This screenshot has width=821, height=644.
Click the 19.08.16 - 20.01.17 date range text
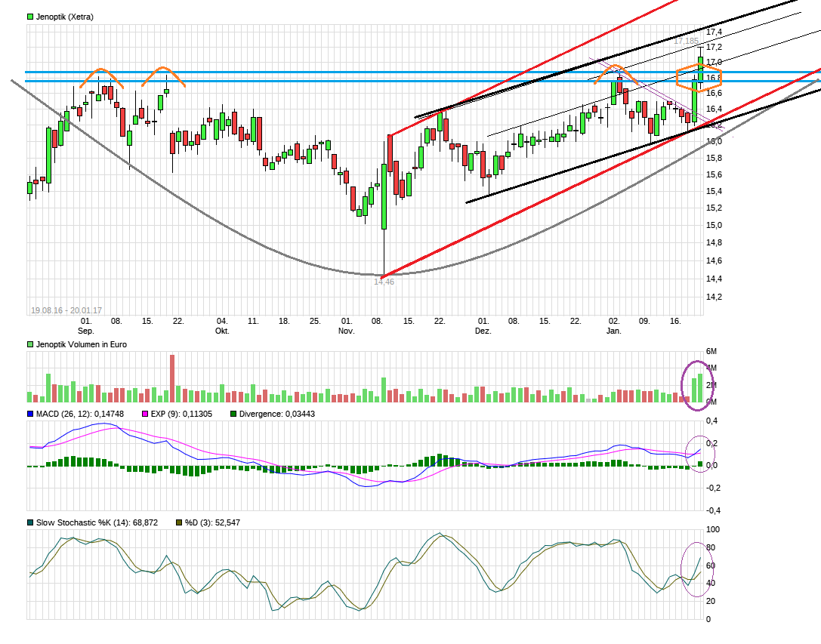click(66, 310)
